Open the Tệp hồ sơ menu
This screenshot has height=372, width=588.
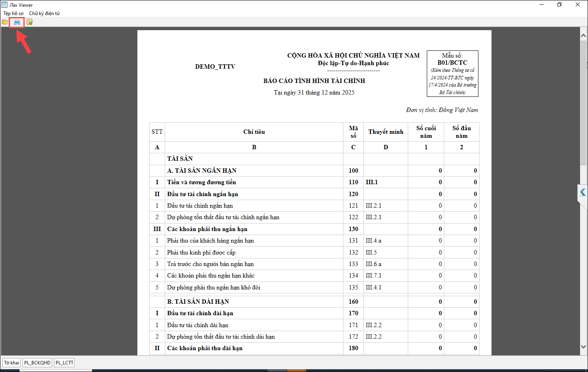click(x=13, y=13)
